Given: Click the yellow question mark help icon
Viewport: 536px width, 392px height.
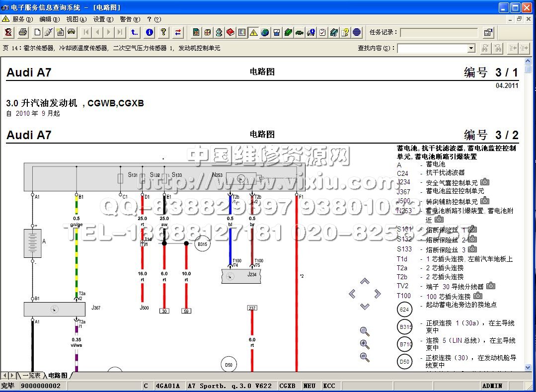Looking at the screenshot, I should click(163, 32).
